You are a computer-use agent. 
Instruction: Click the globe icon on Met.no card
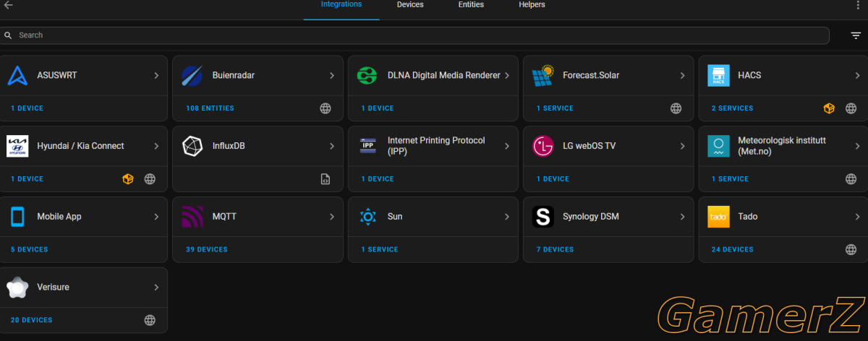(x=851, y=179)
